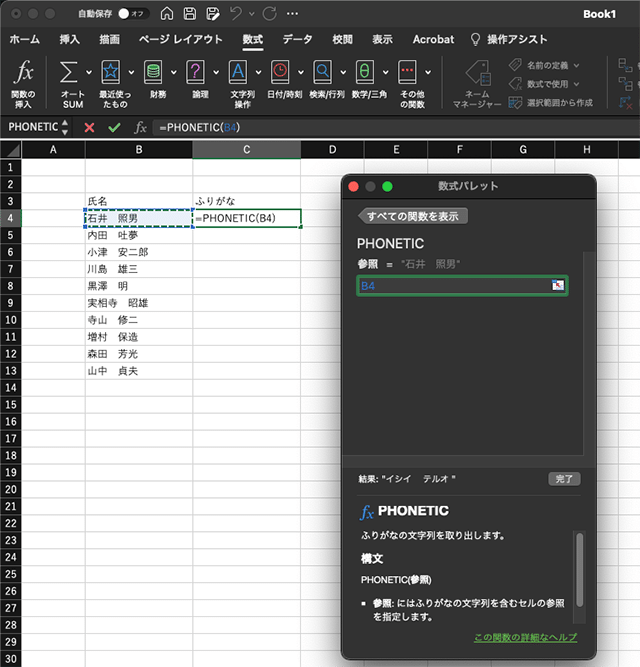This screenshot has height=667, width=640.
Task: Click the すべての関数を表示 button
Action: [x=413, y=217]
